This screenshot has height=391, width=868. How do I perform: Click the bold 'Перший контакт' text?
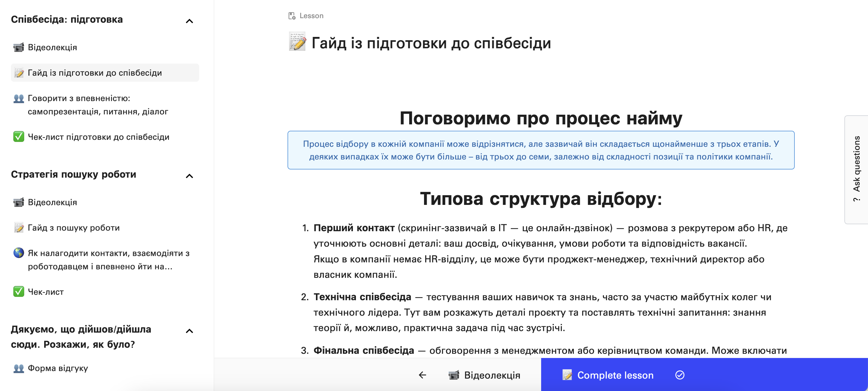tap(354, 228)
